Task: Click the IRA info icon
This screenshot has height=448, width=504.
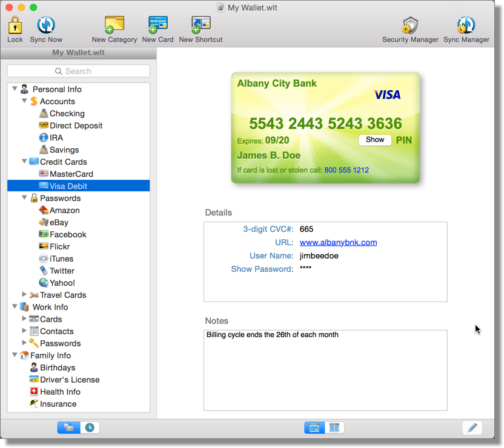Action: coord(44,137)
